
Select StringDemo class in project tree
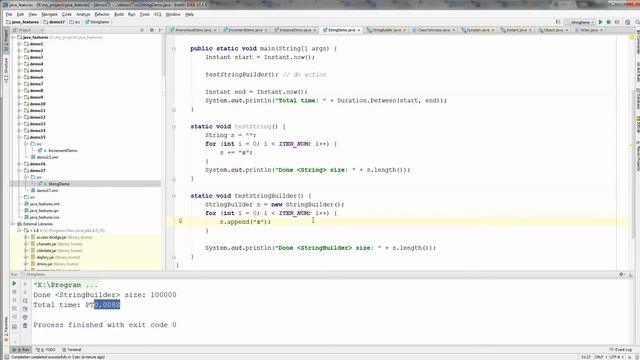[55, 184]
